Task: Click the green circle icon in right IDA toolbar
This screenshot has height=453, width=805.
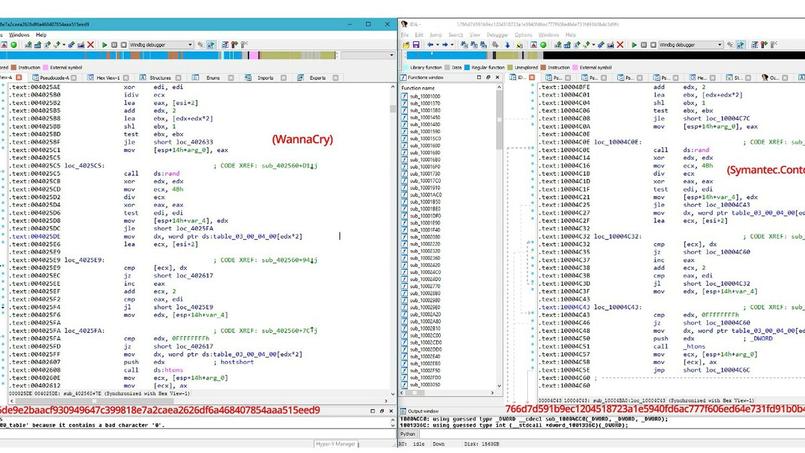Action: pos(543,45)
